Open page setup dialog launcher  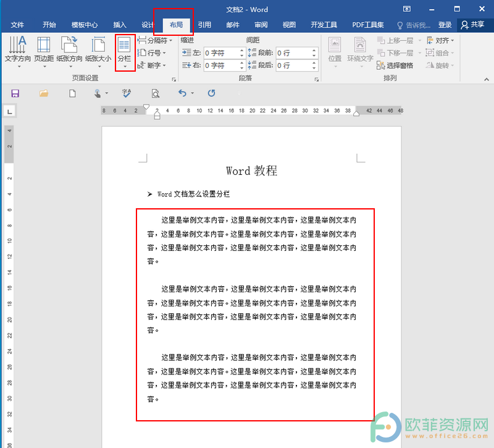click(x=174, y=80)
